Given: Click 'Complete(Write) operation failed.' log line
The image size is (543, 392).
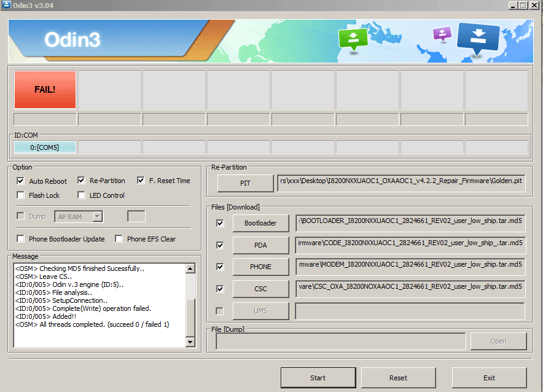Looking at the screenshot, I should (83, 308).
